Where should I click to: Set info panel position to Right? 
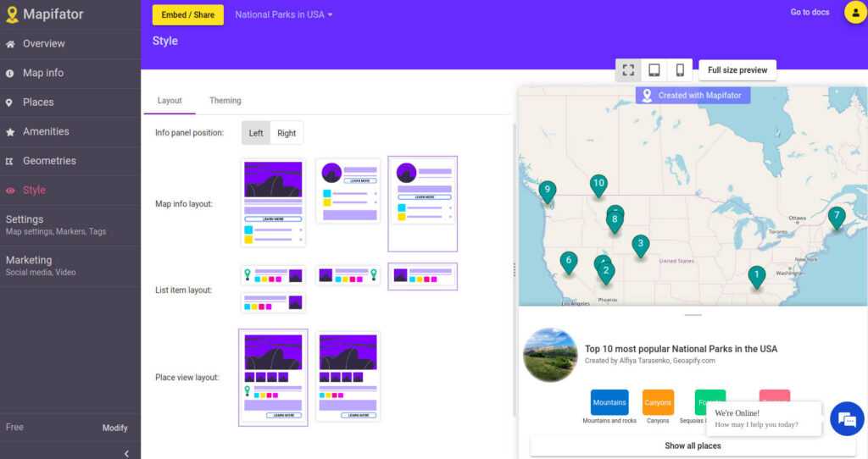(287, 133)
